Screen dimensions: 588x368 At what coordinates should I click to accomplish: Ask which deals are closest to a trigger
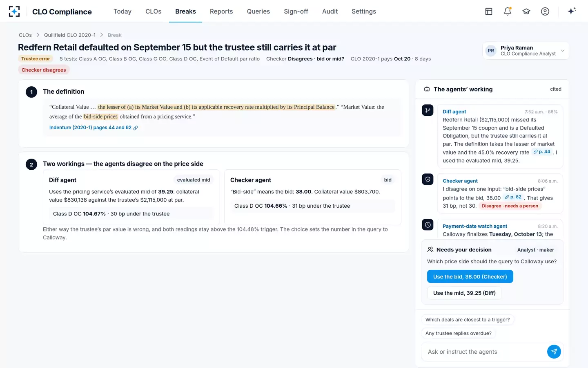(468, 320)
